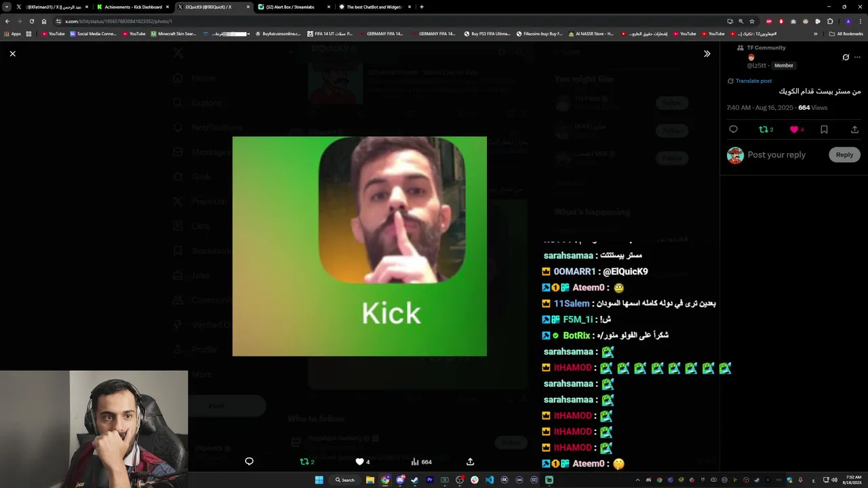Click Translate post link
The height and width of the screenshot is (488, 868).
coord(753,81)
